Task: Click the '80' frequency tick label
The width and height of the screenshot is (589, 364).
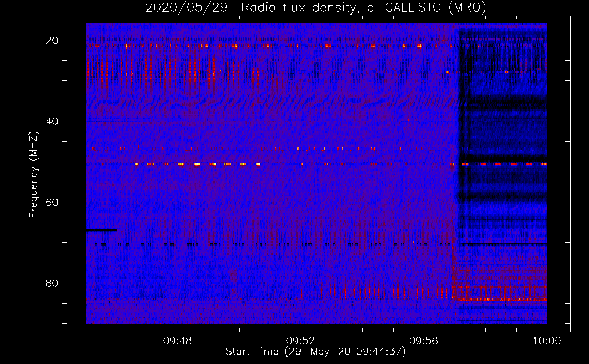Action: [52, 283]
